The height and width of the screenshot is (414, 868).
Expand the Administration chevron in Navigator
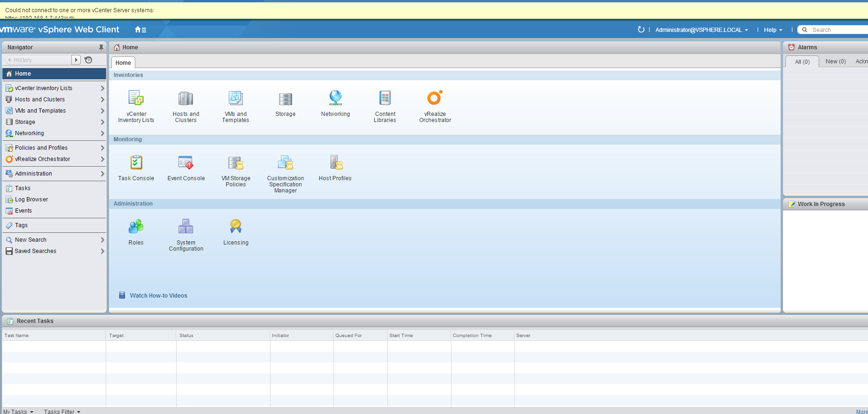click(102, 174)
